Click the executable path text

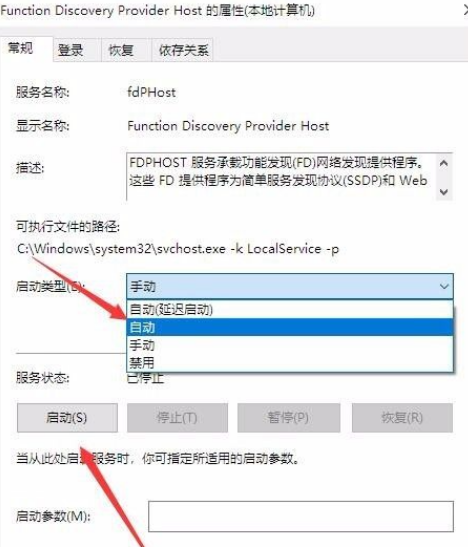coord(178,249)
